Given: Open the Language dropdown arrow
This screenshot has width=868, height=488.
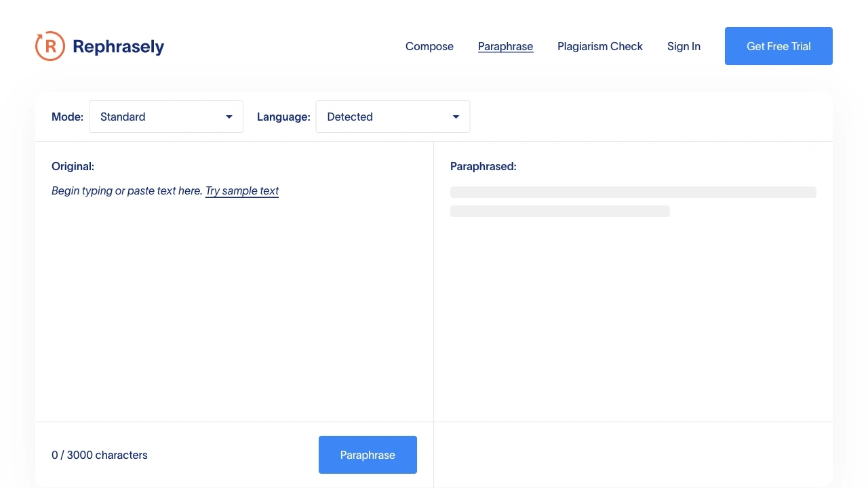Looking at the screenshot, I should (455, 117).
